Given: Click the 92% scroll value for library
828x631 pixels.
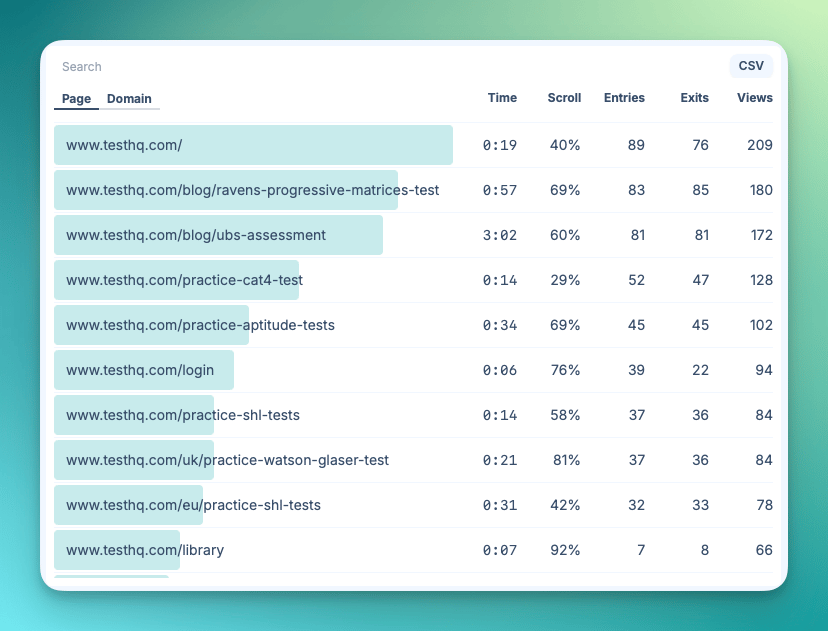Looking at the screenshot, I should (565, 550).
